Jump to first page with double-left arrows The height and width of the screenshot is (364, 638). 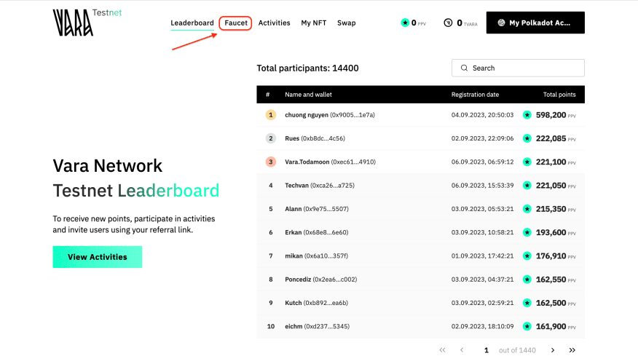442,350
